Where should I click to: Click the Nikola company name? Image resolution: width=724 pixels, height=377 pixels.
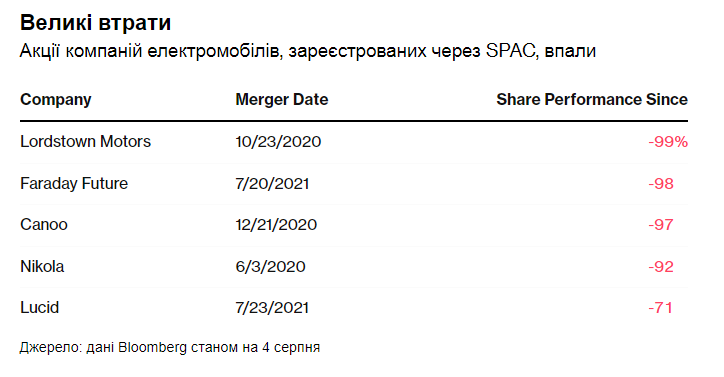click(42, 267)
